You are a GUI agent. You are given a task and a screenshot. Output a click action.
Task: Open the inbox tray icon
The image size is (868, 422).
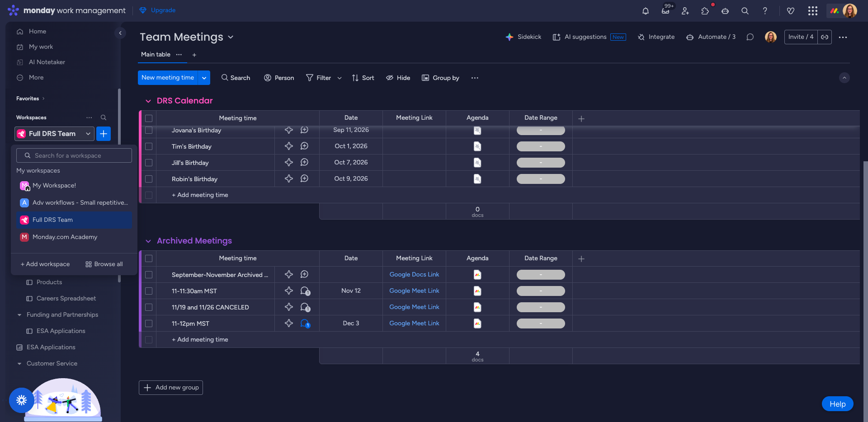pyautogui.click(x=665, y=11)
